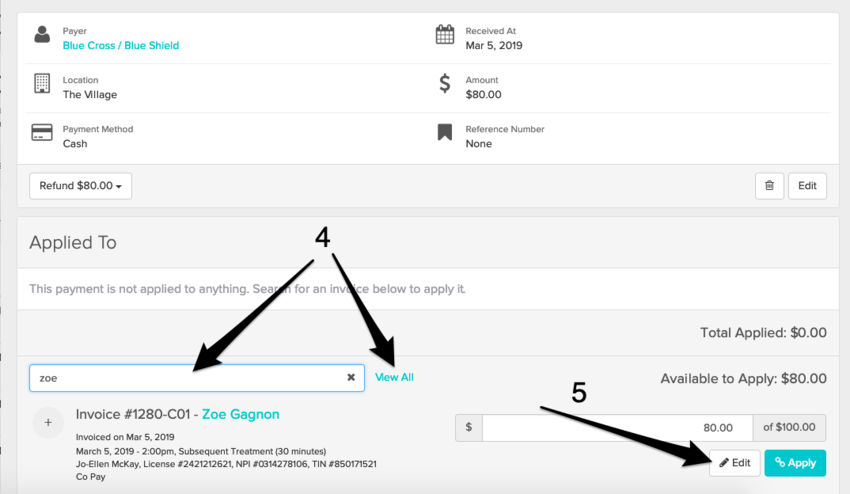Click the Payment Method card icon
The image size is (850, 494).
[42, 133]
